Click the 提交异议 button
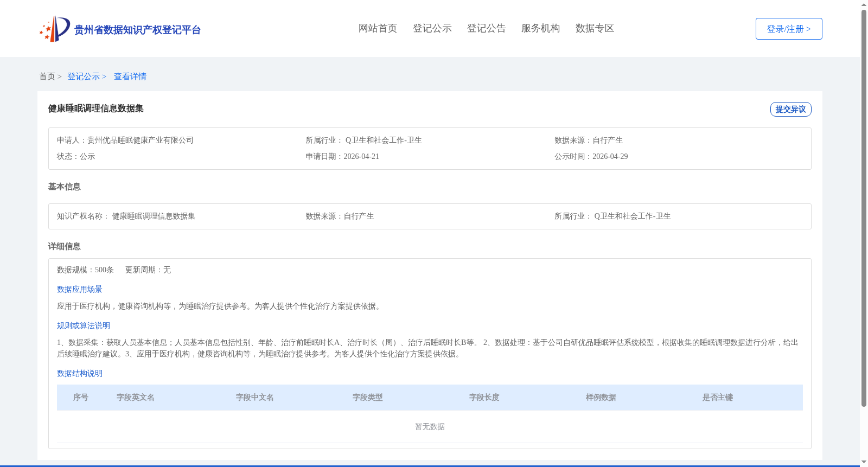The height and width of the screenshot is (467, 868). click(x=790, y=109)
